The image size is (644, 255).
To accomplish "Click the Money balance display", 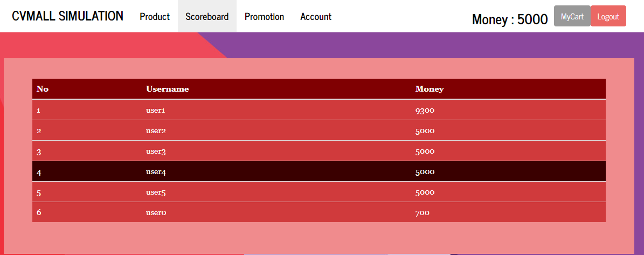I will point(509,19).
